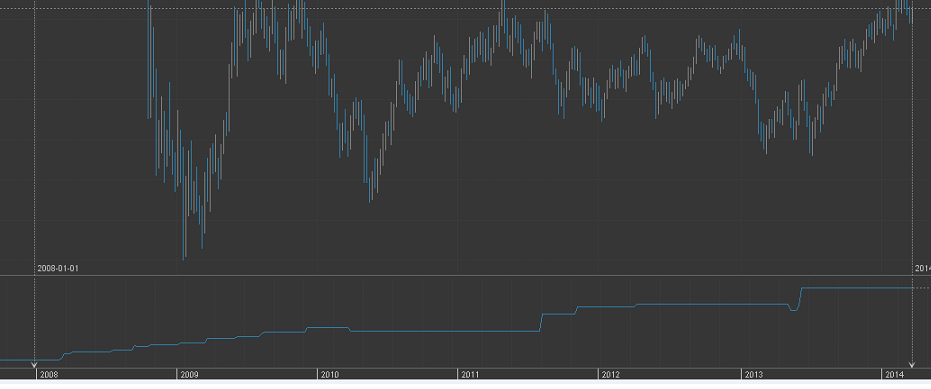This screenshot has width=931, height=389.
Task: Click the horizontal dashed price level line at top
Action: (466, 8)
